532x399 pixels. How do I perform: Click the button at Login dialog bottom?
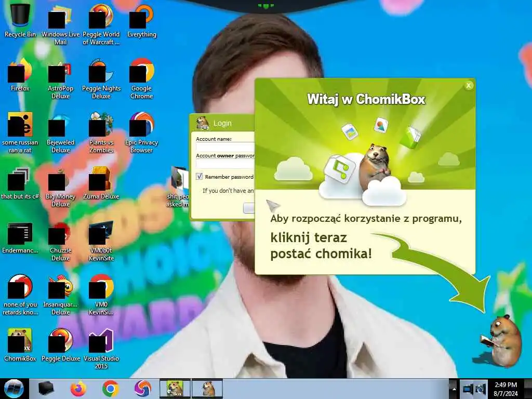click(249, 208)
